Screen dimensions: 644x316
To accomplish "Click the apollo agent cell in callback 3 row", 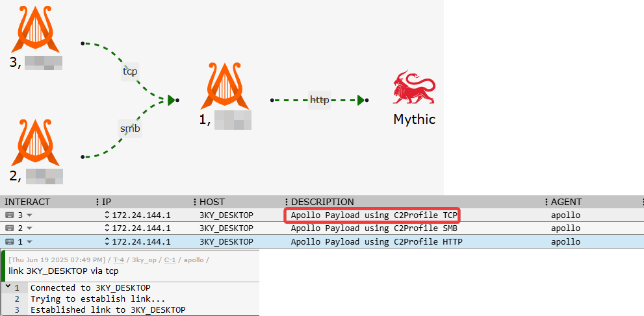I will tap(565, 215).
